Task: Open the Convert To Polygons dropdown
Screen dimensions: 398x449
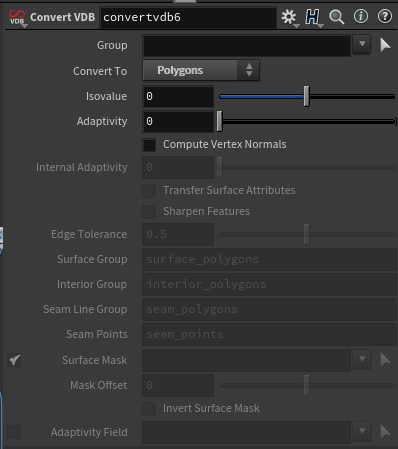Action: coord(201,70)
